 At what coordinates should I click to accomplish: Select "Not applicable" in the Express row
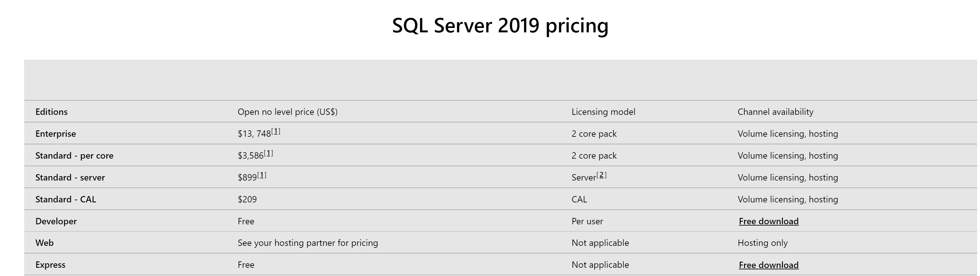coord(600,265)
